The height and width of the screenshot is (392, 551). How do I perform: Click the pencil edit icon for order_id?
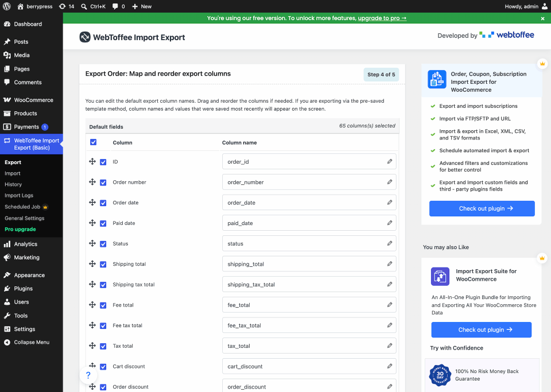coord(390,161)
